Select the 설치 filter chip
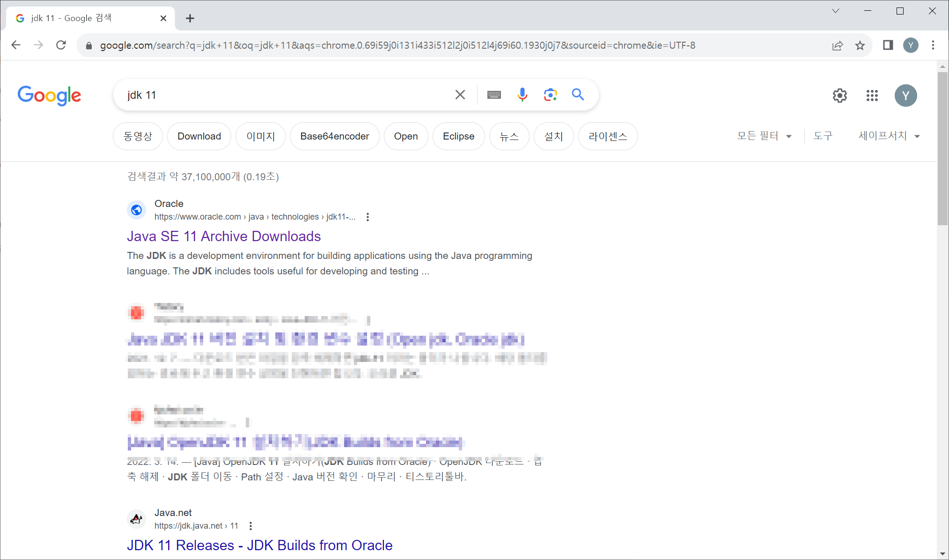This screenshot has width=949, height=560. [553, 136]
